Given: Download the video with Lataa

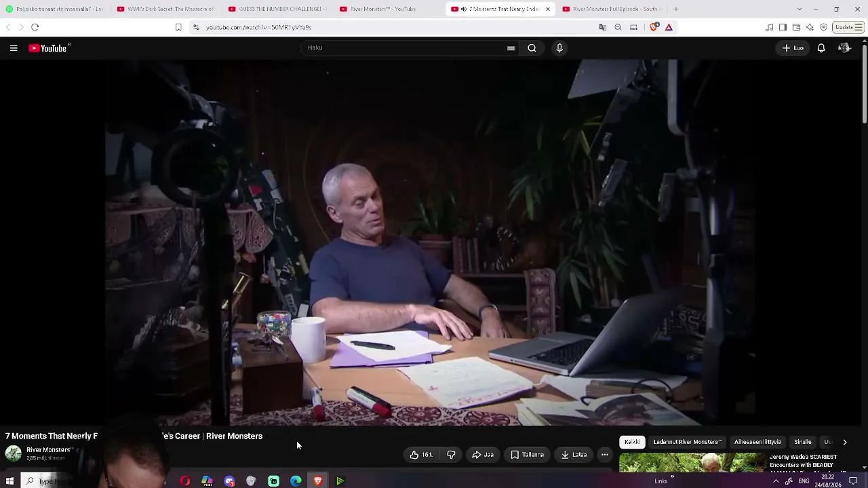Looking at the screenshot, I should (x=574, y=455).
